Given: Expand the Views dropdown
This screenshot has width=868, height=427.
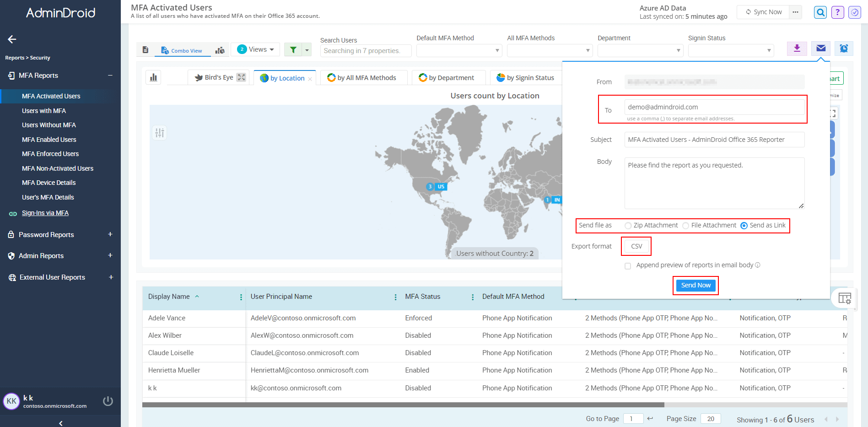Looking at the screenshot, I should [255, 49].
